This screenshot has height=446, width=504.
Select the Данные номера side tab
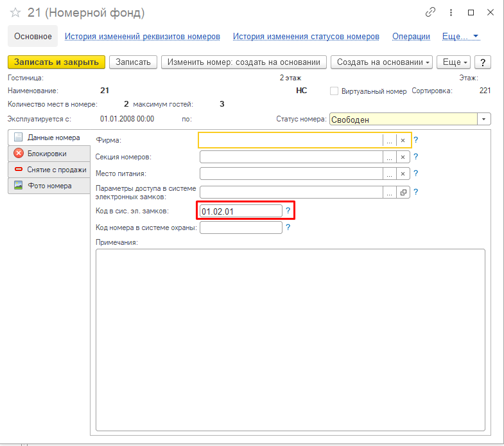pos(49,138)
